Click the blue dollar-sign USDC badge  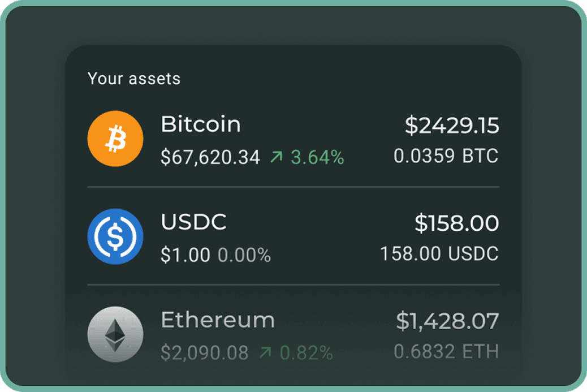[x=115, y=236]
